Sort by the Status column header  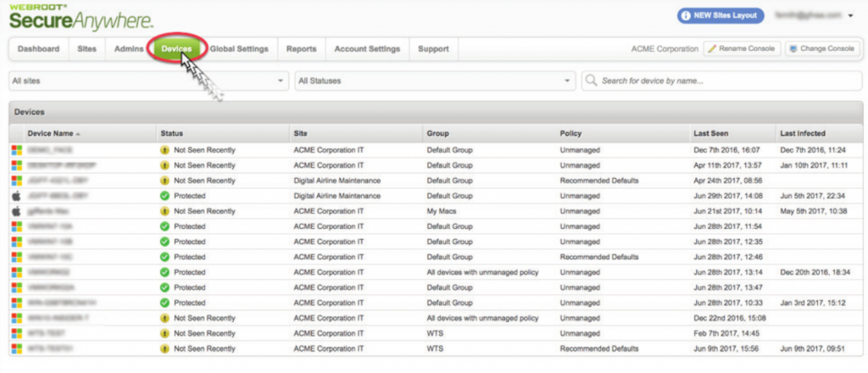click(x=171, y=133)
